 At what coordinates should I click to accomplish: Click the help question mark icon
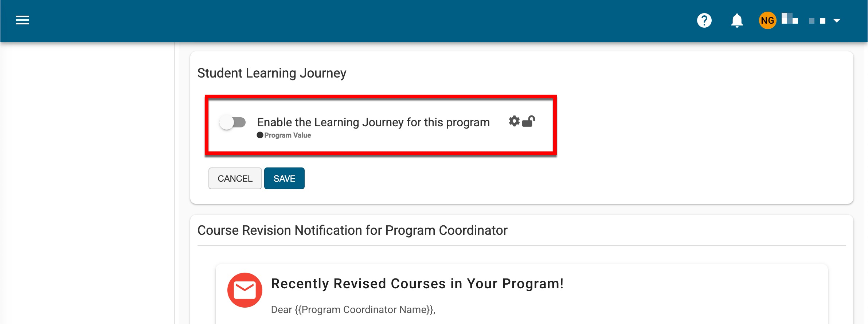704,20
